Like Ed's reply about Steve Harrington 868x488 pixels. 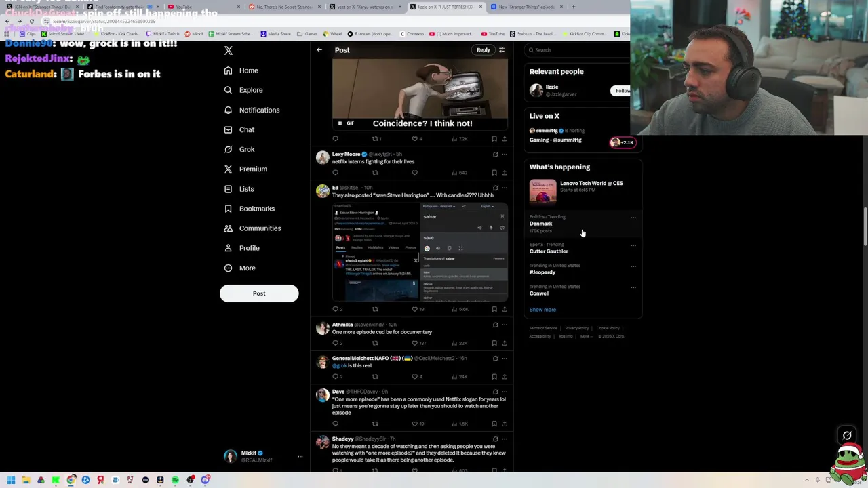point(415,309)
